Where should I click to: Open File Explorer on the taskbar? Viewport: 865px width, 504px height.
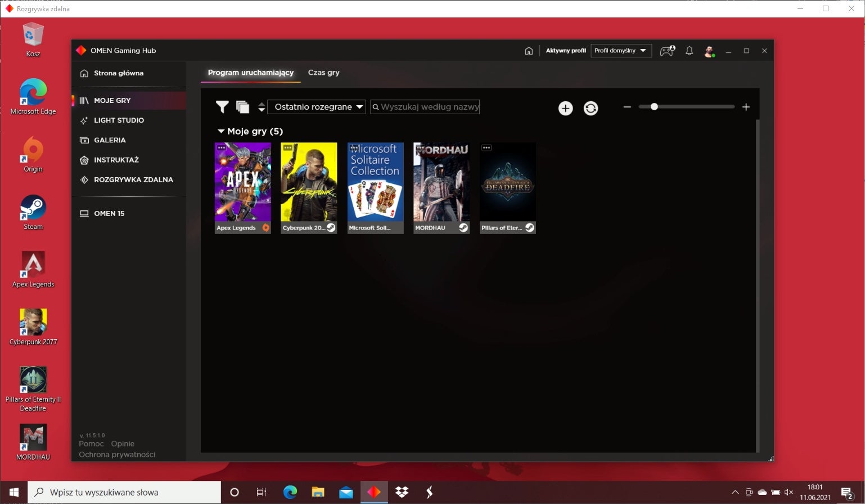(318, 492)
